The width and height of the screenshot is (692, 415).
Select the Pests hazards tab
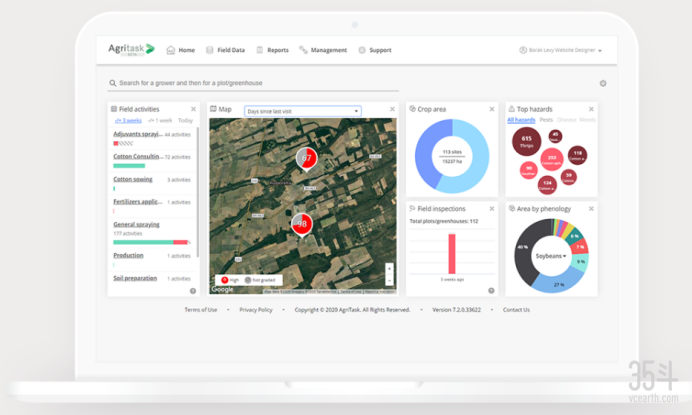click(546, 120)
